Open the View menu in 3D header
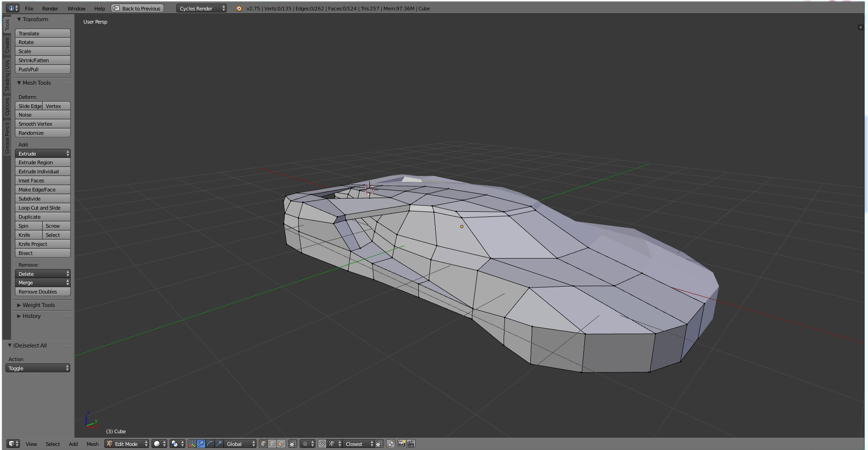 click(x=31, y=444)
